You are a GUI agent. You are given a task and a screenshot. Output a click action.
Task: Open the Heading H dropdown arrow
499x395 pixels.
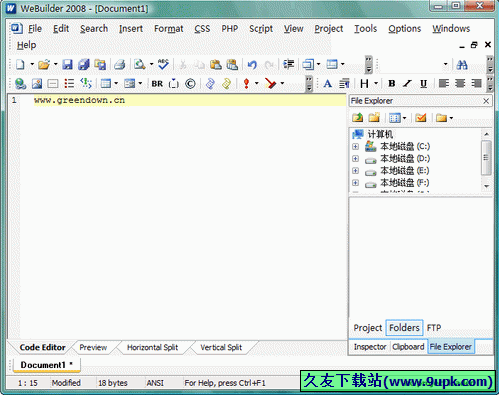376,83
